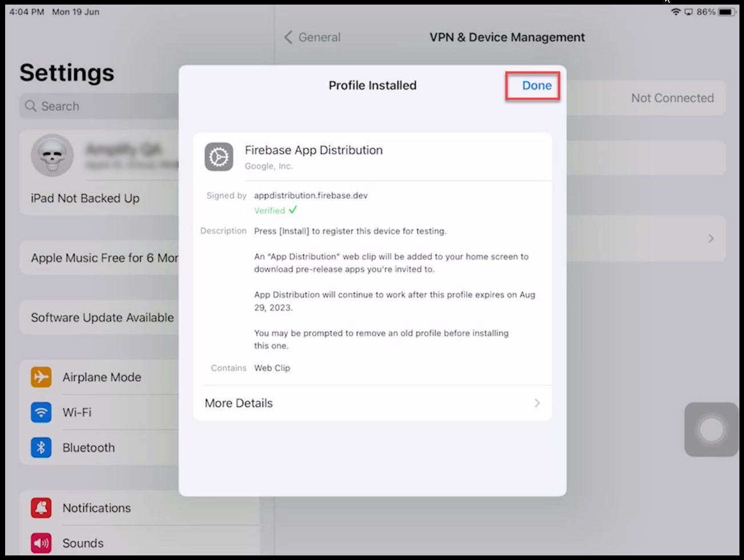Tap the Firebase App Distribution profile icon
Screen dimensions: 744x560
click(x=219, y=156)
